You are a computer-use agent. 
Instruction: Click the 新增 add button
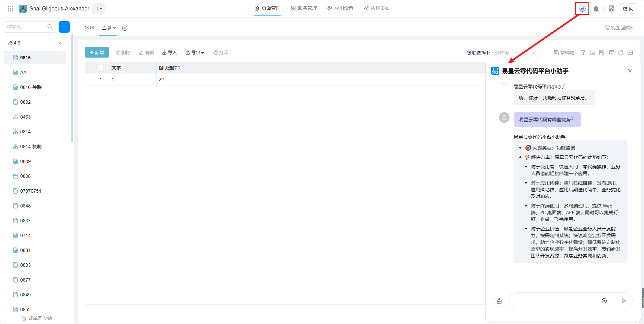[x=97, y=53]
